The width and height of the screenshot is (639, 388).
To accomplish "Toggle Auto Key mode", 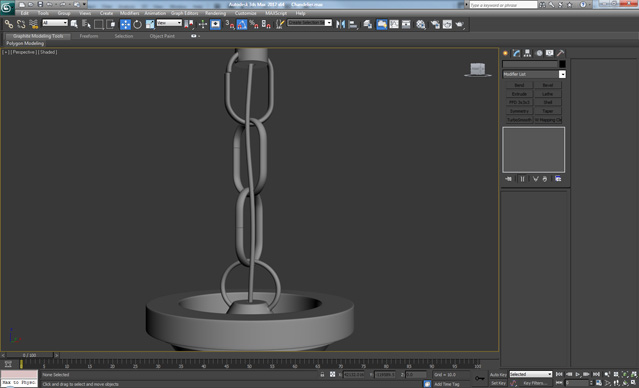I will tap(498, 375).
